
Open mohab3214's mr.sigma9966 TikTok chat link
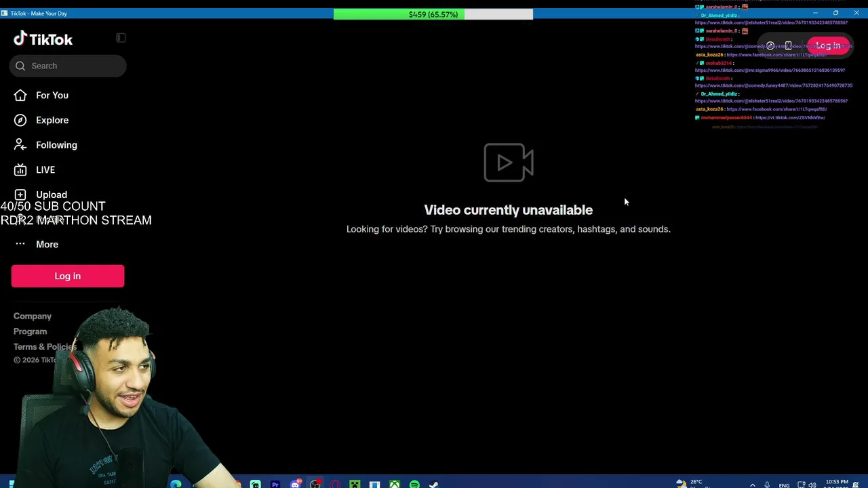(x=770, y=70)
